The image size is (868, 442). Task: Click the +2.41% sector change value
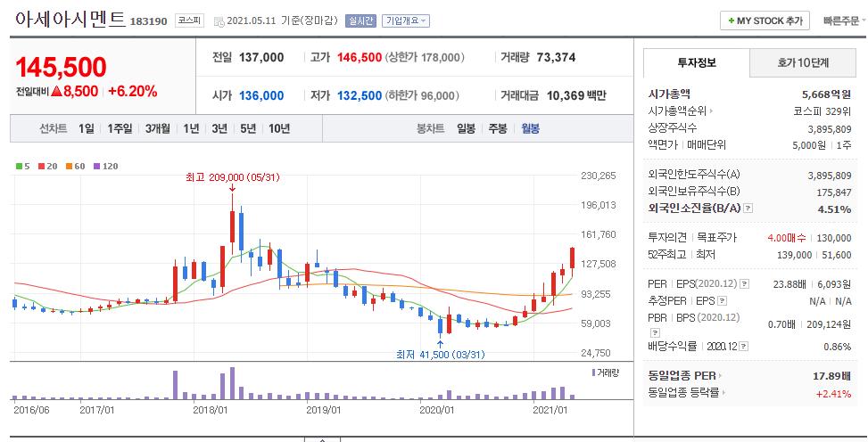pyautogui.click(x=833, y=394)
